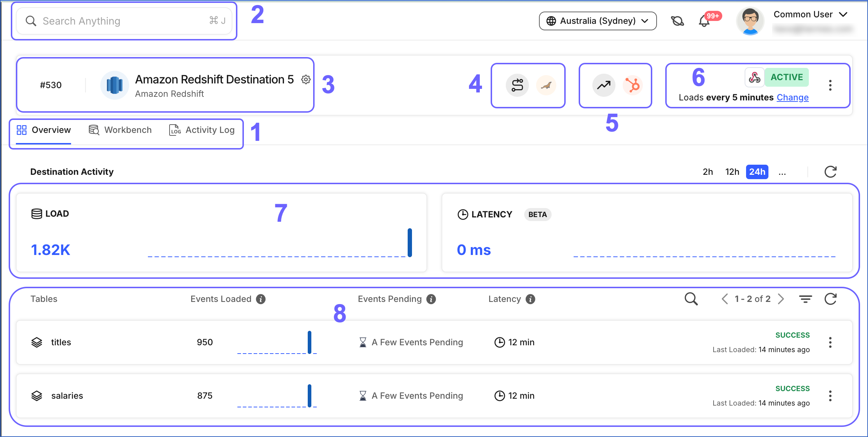Click the Search Anything field
The width and height of the screenshot is (868, 437).
[x=124, y=21]
